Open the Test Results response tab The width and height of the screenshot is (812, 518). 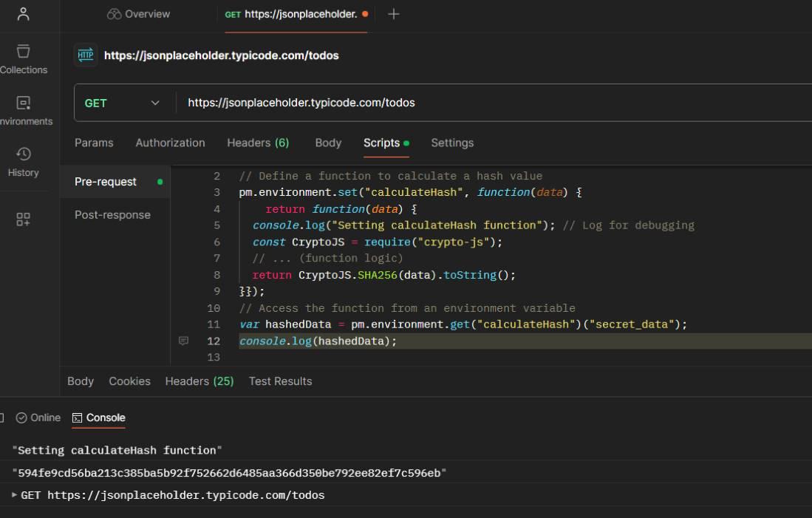pos(280,381)
